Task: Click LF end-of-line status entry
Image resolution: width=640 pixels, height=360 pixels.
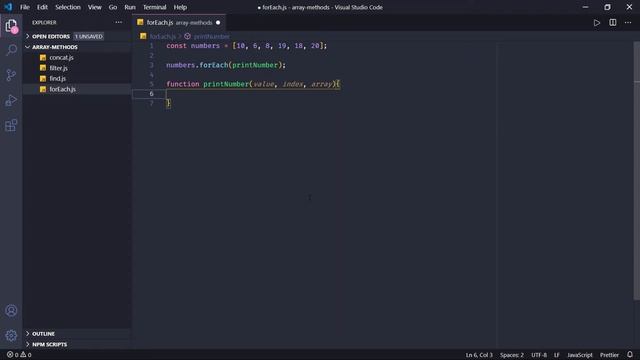Action: 557,355
